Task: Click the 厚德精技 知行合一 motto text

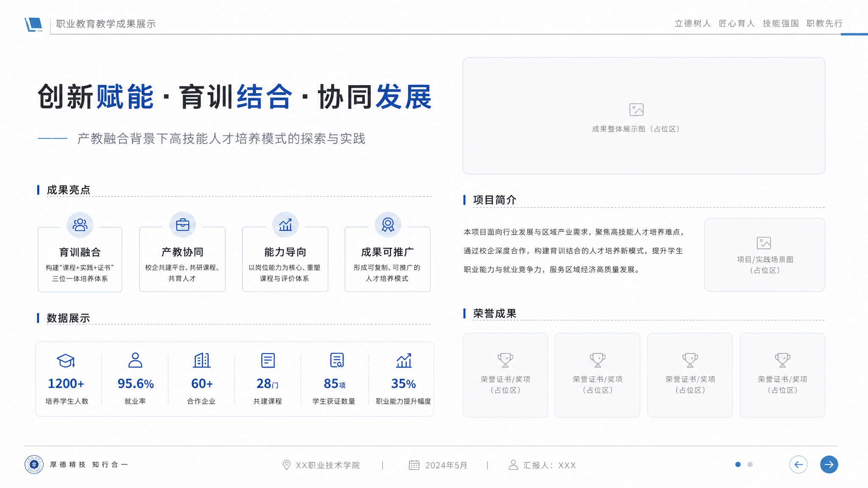Action: [x=89, y=465]
